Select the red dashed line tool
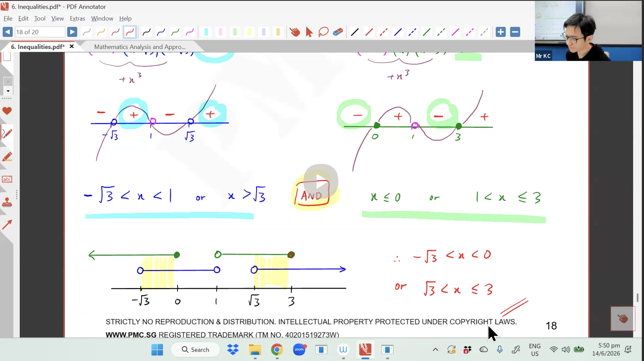 pyautogui.click(x=383, y=32)
